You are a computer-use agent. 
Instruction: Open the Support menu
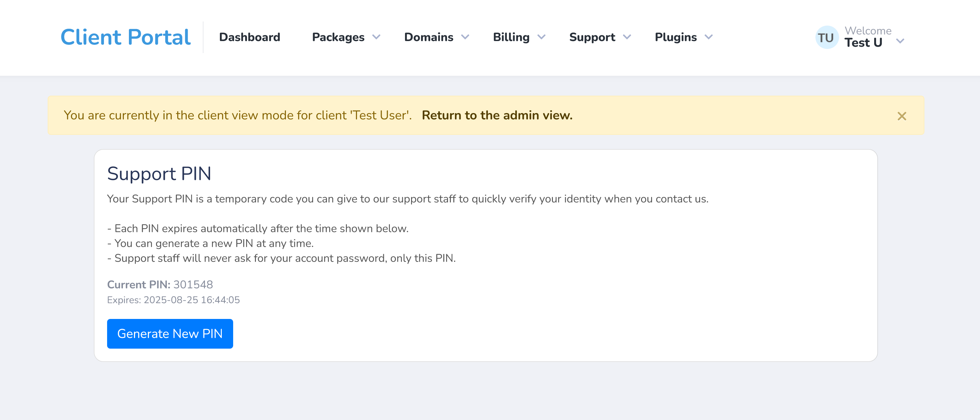click(592, 37)
